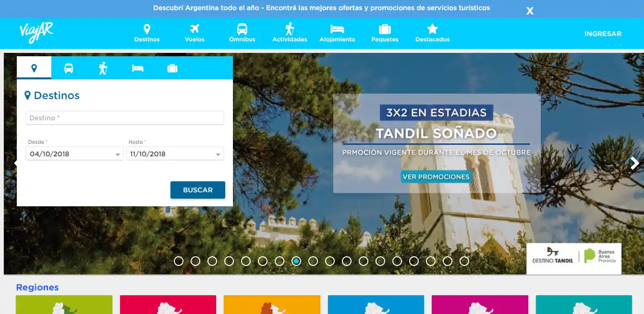The height and width of the screenshot is (314, 644).
Task: Open the Paquetes suitcase icon
Action: (x=384, y=28)
